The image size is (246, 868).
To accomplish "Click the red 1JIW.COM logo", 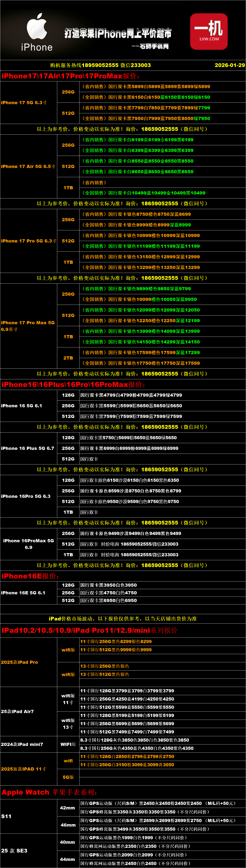I will tap(209, 31).
